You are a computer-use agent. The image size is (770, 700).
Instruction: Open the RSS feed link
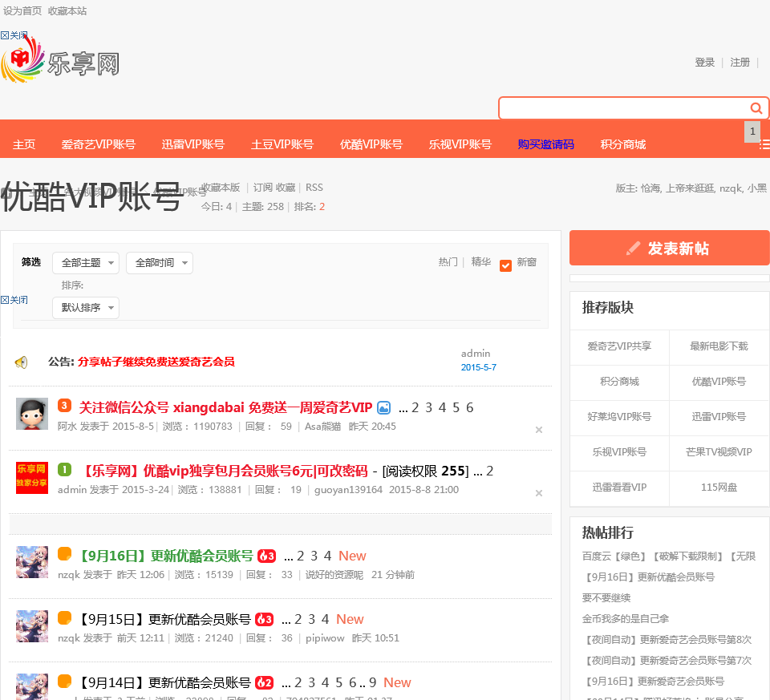314,188
